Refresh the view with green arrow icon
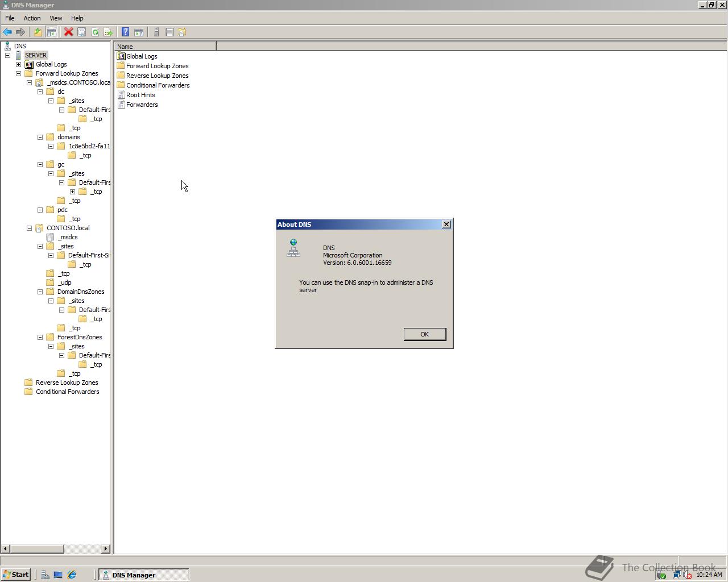 pyautogui.click(x=95, y=32)
